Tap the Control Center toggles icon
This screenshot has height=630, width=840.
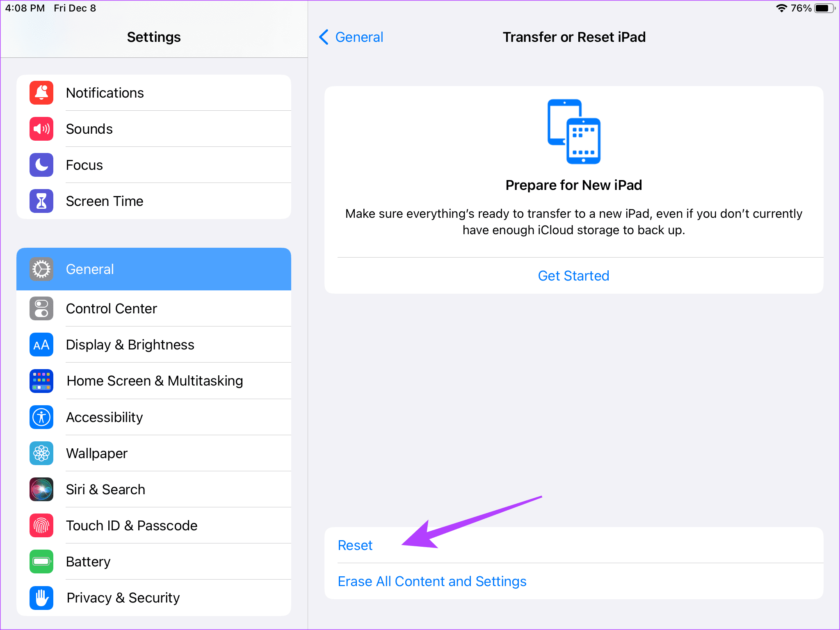(41, 308)
